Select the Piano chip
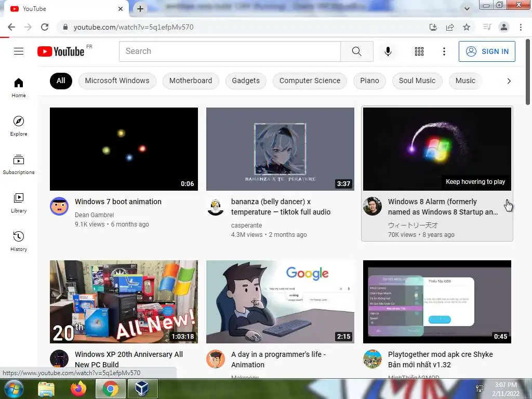The width and height of the screenshot is (532, 399). pyautogui.click(x=369, y=81)
